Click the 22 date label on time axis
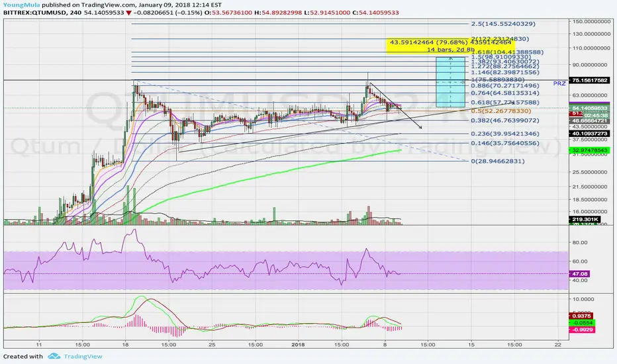Image resolution: width=617 pixels, height=364 pixels. (x=557, y=345)
